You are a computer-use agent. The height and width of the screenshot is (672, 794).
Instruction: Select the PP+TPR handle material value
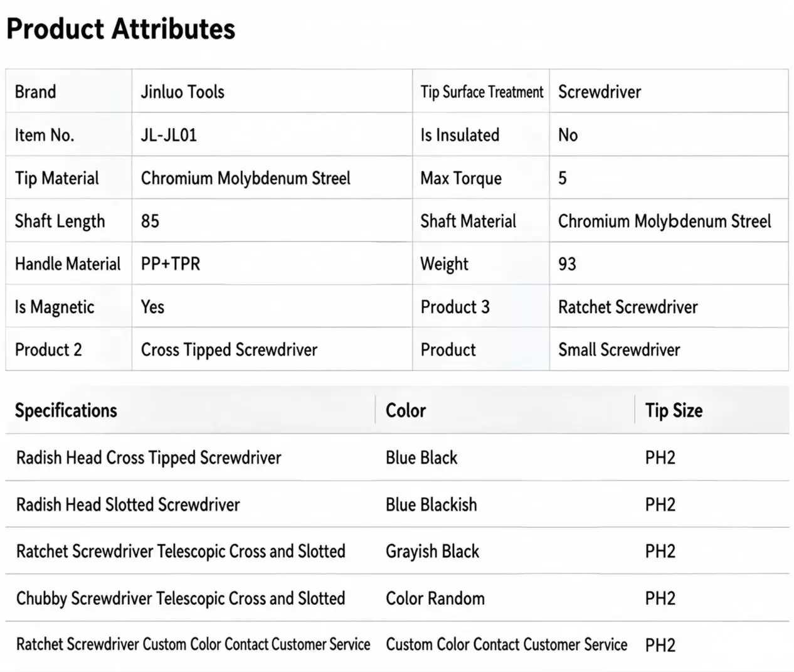point(171,264)
